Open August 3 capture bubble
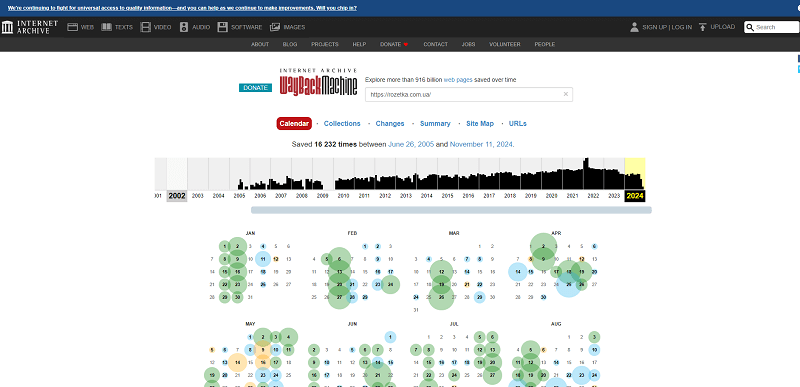800x387 pixels. pos(594,337)
